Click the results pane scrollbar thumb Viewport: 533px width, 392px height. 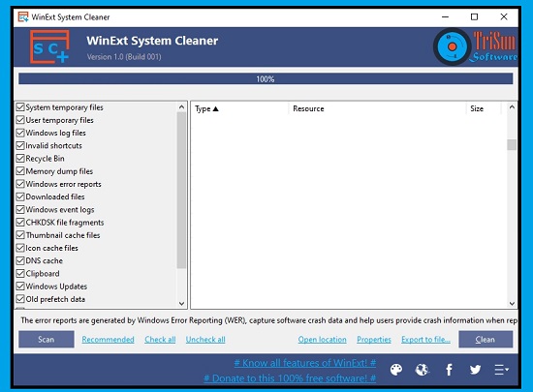pyautogui.click(x=512, y=144)
